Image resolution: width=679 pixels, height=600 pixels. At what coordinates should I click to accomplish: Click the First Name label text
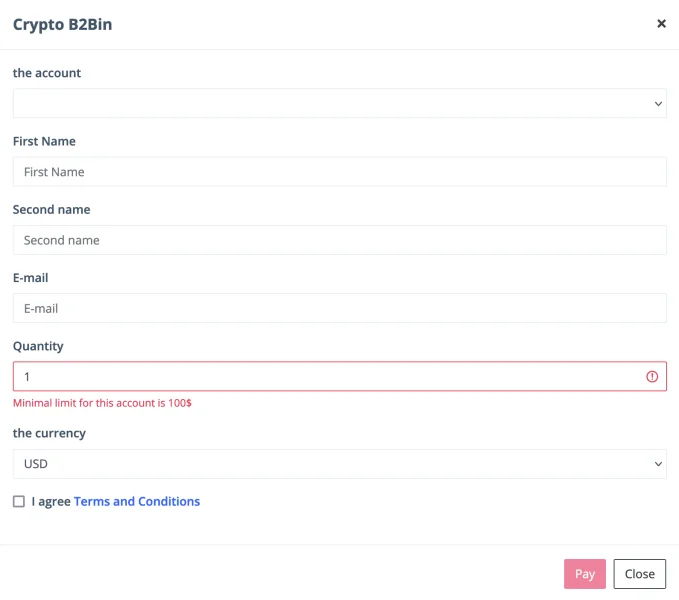pyautogui.click(x=44, y=142)
